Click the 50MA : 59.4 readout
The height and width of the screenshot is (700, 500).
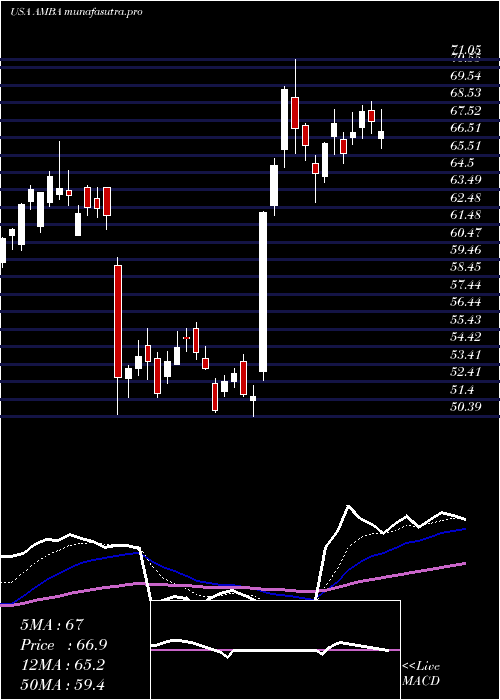[62, 685]
